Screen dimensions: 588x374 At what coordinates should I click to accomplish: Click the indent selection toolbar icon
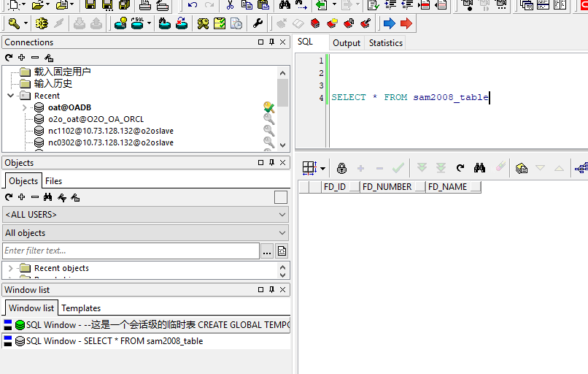click(390, 5)
